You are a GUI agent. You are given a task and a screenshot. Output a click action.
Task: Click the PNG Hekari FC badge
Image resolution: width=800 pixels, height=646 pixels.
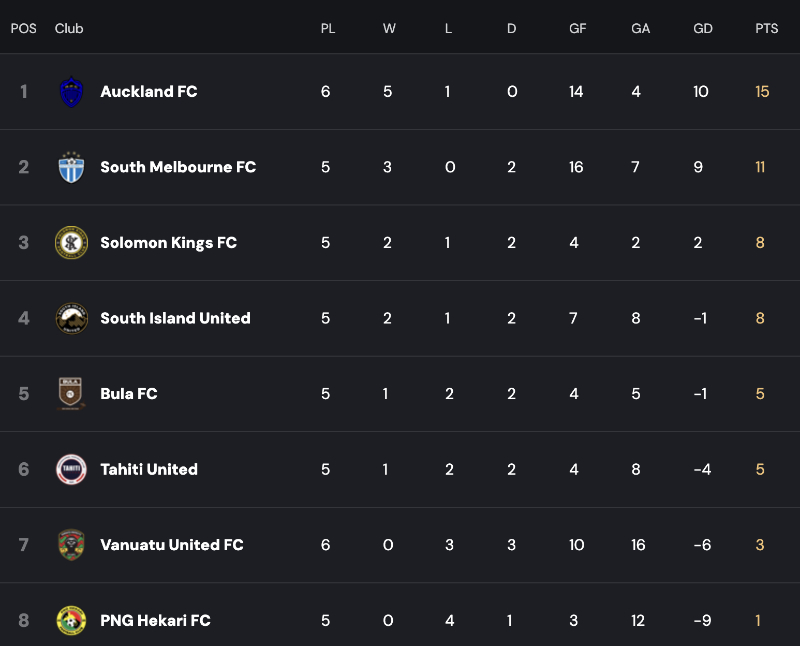[x=71, y=620]
